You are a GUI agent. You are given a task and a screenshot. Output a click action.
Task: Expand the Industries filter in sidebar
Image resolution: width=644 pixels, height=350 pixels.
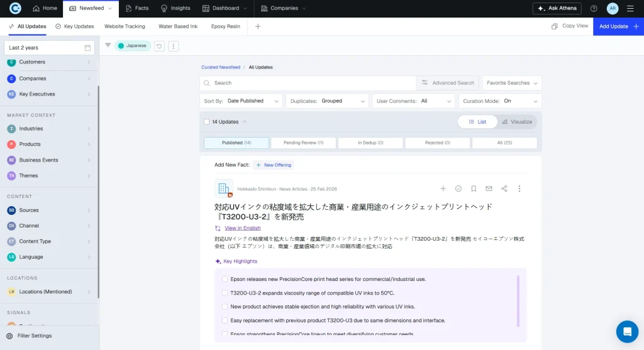49,129
